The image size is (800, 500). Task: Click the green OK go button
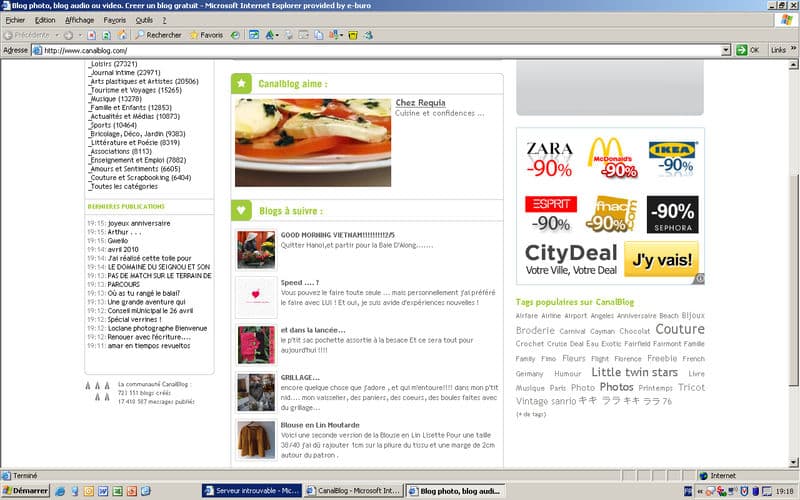748,50
